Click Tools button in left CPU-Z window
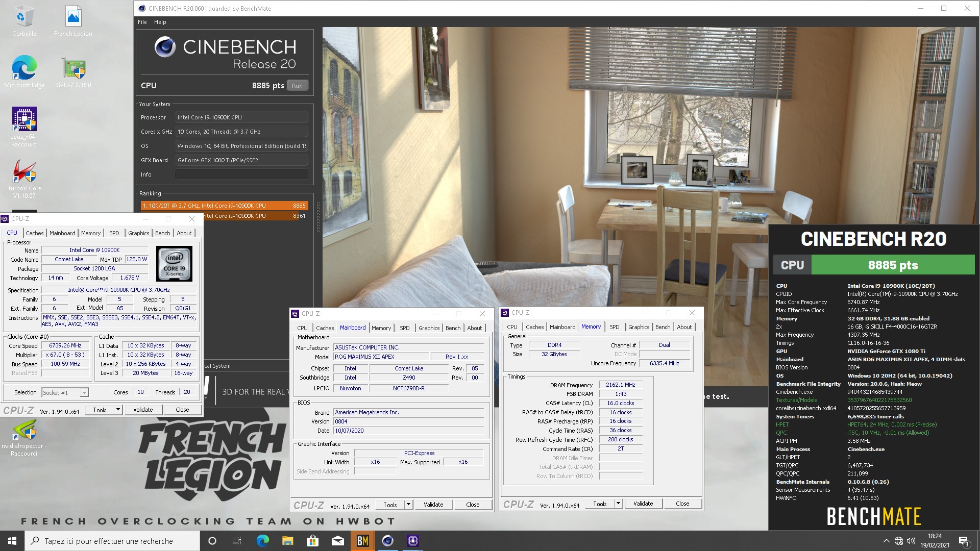980x551 pixels. 100,410
